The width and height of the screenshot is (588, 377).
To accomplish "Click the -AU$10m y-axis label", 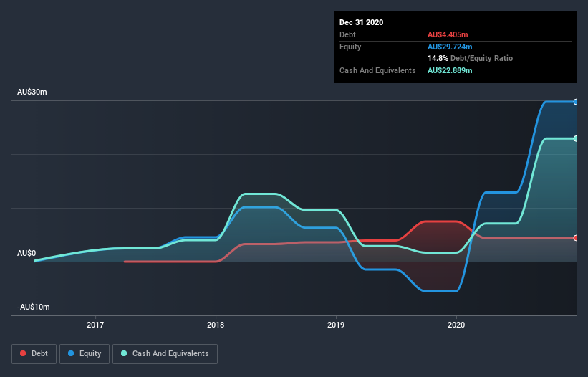I will [34, 307].
